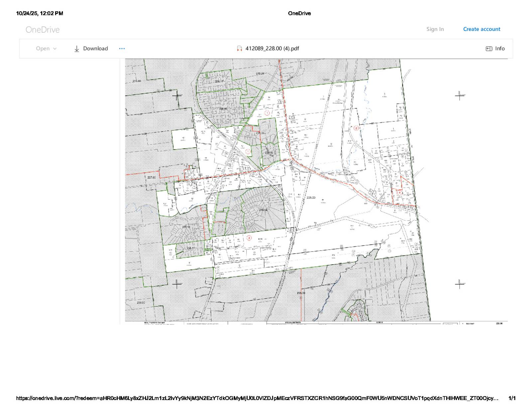Click the 227.00 section label on the map
This screenshot has height=411, width=532.
point(151,177)
